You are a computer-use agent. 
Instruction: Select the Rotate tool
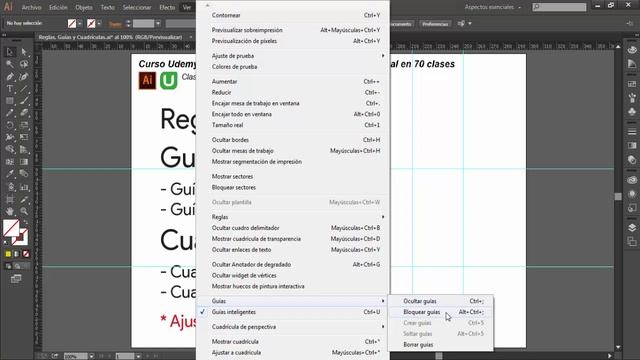pyautogui.click(x=10, y=125)
